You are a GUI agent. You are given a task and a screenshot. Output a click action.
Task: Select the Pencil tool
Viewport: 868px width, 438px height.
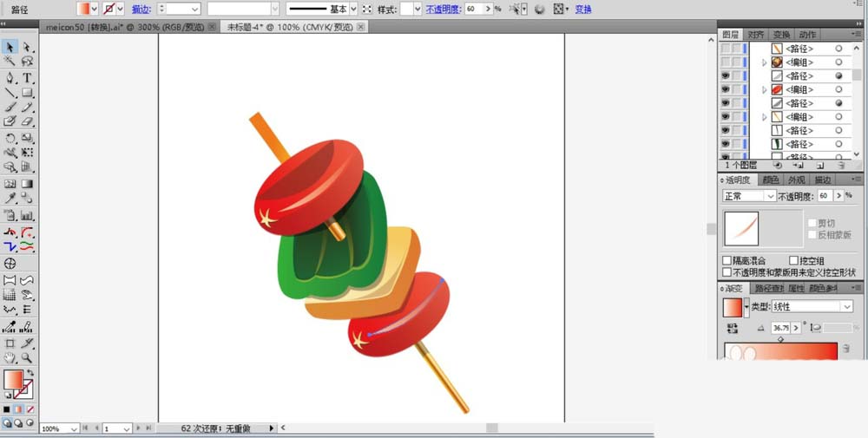pos(27,107)
